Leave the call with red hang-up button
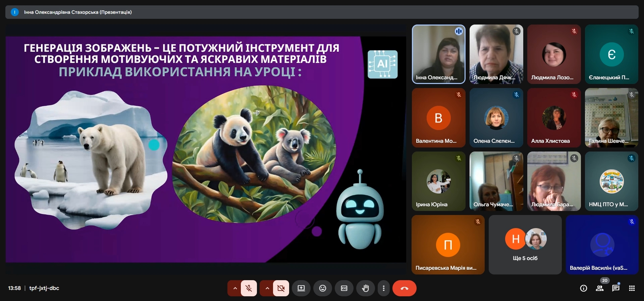The height and width of the screenshot is (301, 644). tap(405, 288)
